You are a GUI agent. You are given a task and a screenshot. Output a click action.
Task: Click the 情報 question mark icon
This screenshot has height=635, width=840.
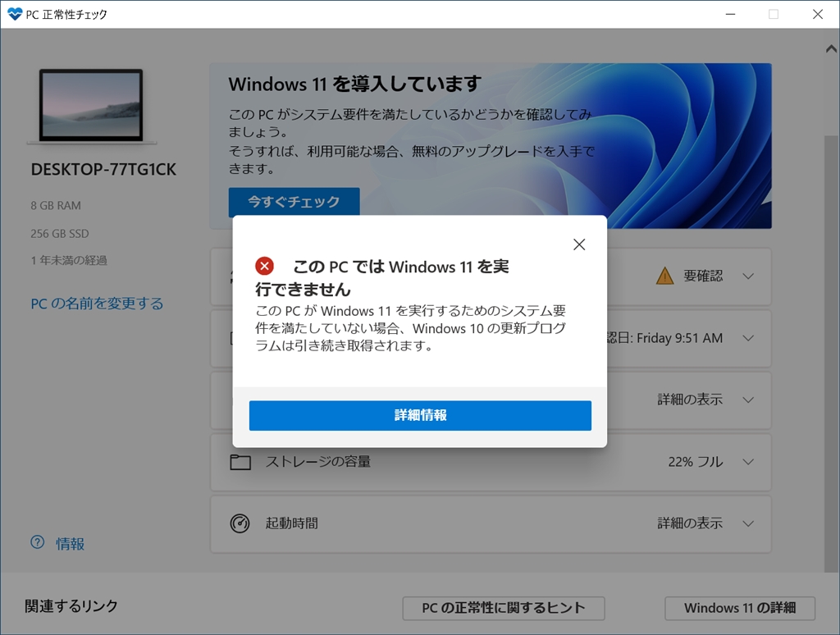38,542
